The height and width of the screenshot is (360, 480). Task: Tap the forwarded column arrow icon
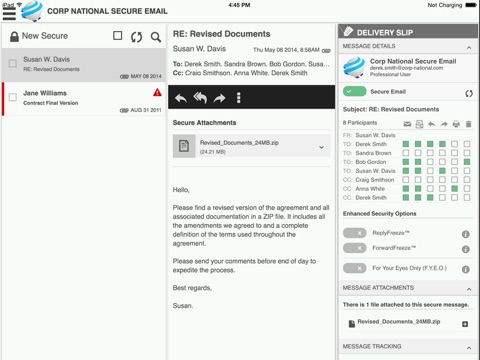(x=444, y=124)
